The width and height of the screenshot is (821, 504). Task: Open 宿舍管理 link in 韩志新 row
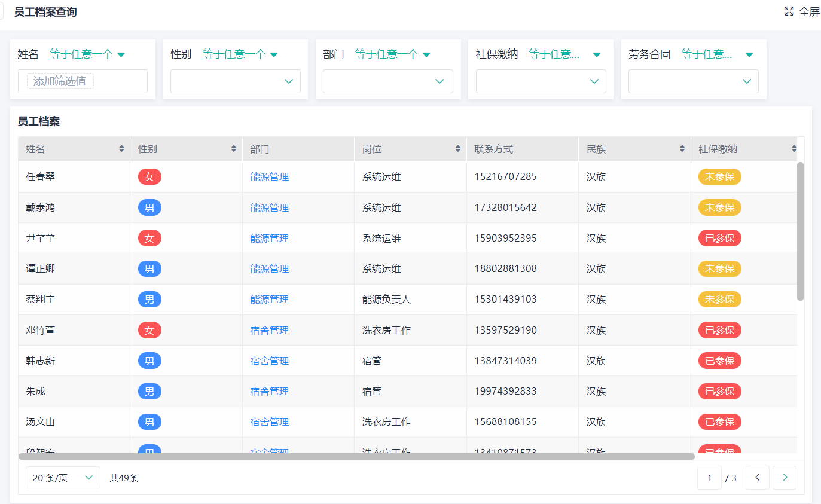coord(269,361)
